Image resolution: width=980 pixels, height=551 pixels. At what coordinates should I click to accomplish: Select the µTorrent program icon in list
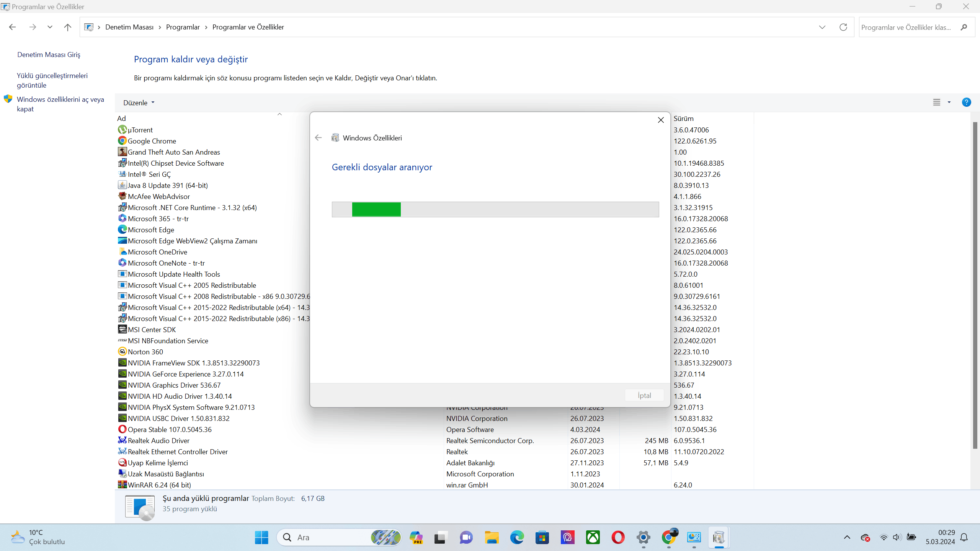click(x=122, y=130)
